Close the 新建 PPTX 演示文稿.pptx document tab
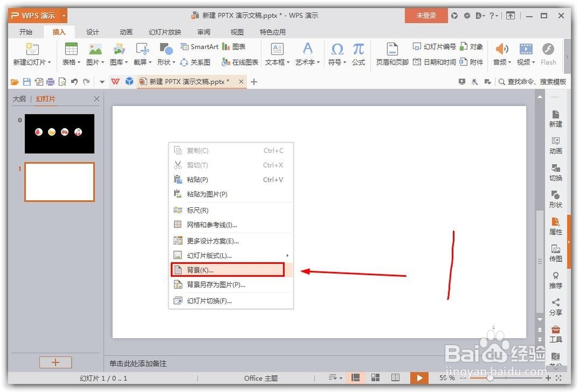 241,82
